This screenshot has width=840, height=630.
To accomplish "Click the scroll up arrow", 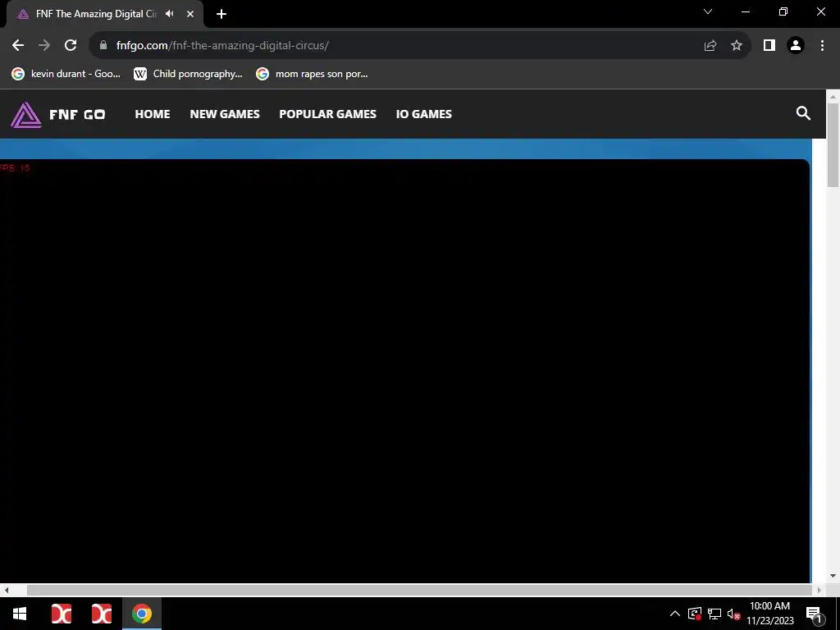I will pos(833,97).
